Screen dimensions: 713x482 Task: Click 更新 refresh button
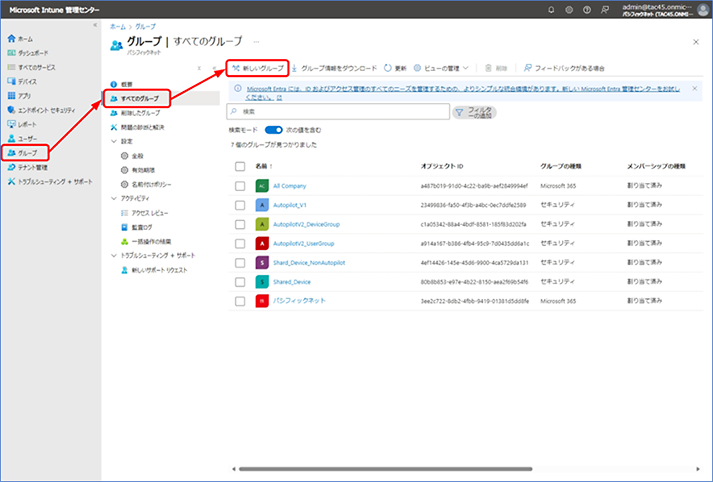click(395, 68)
